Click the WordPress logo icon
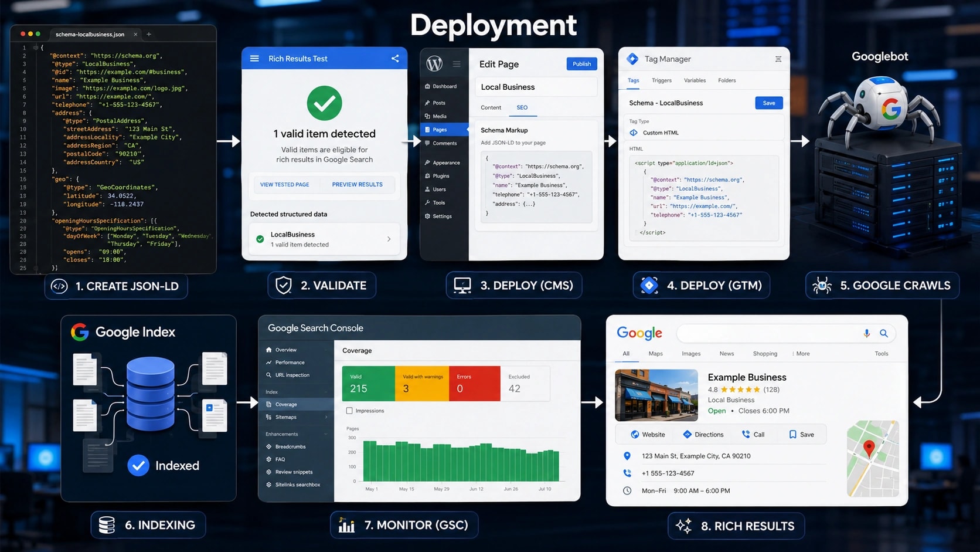The image size is (980, 552). coord(434,63)
